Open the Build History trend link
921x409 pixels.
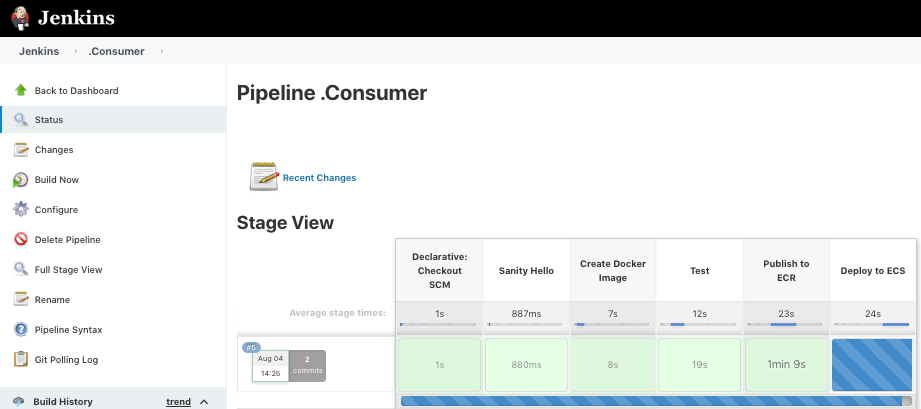179,402
